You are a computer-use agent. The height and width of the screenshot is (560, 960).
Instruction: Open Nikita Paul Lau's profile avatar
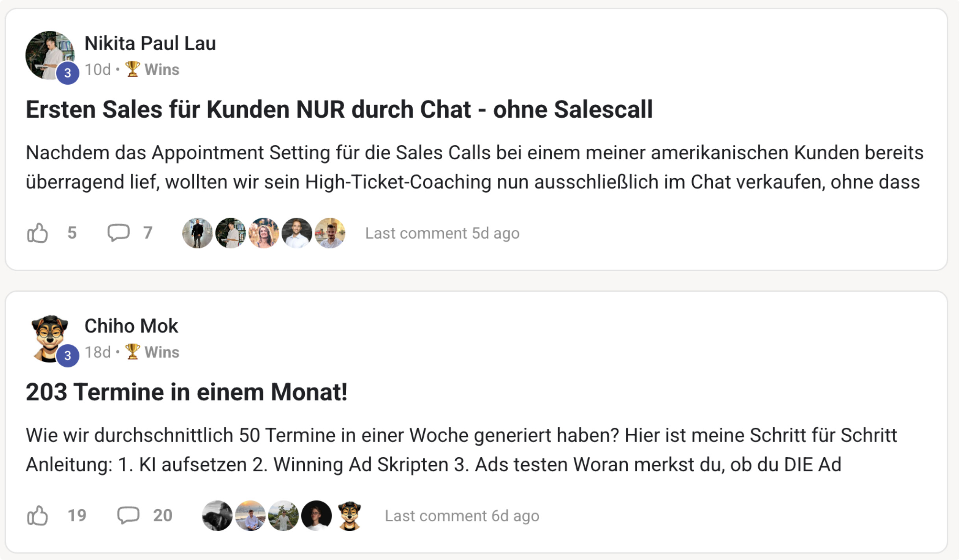tap(49, 55)
